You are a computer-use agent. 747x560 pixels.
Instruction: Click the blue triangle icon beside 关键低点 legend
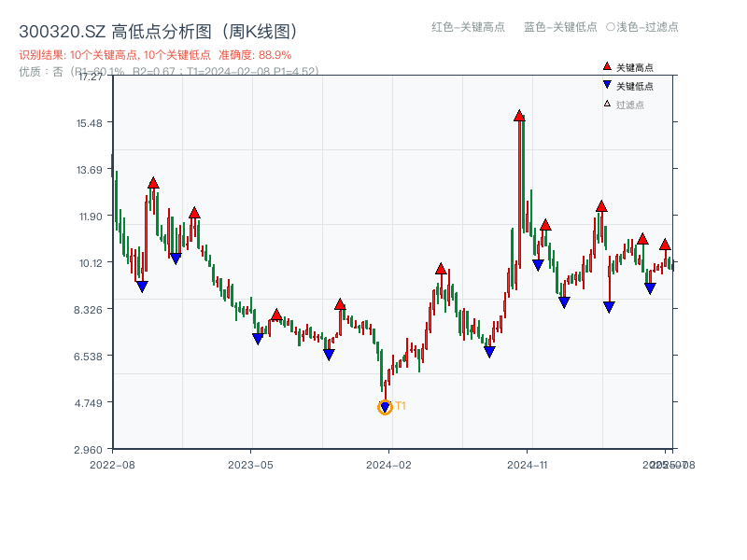point(607,85)
